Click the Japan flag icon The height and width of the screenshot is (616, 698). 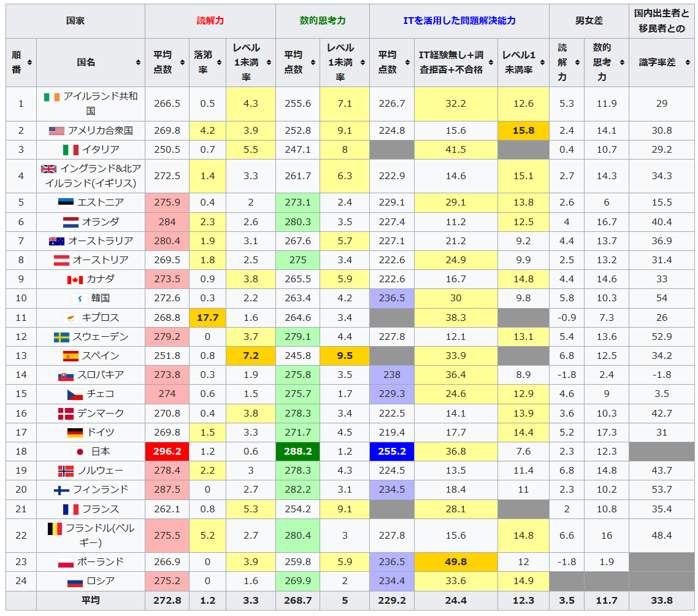[x=79, y=452]
